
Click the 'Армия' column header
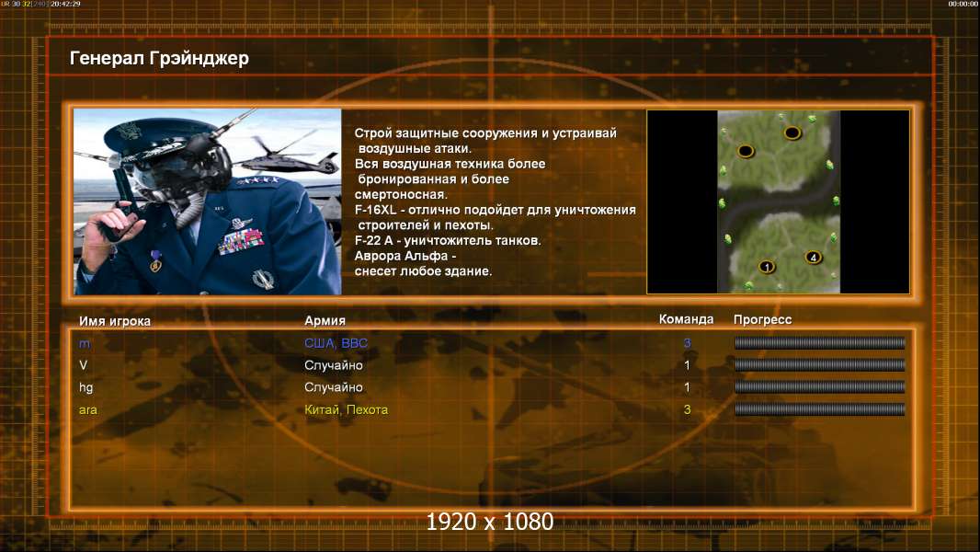point(325,320)
